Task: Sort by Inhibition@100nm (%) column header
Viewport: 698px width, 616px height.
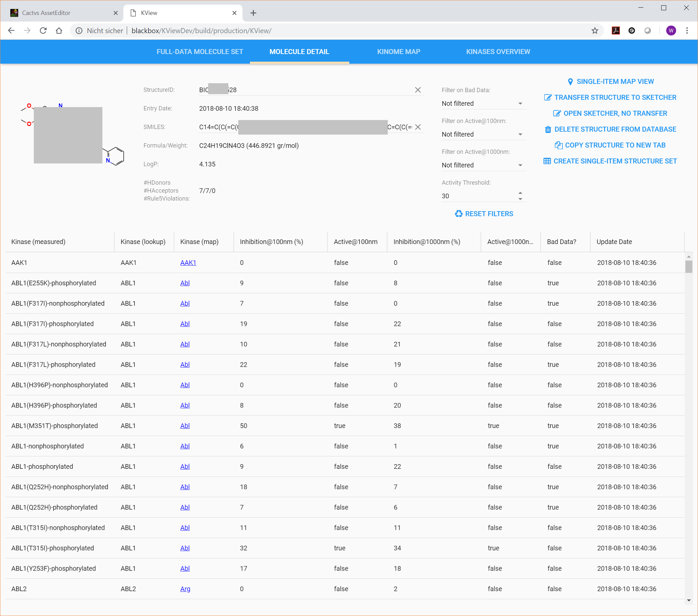Action: [271, 242]
